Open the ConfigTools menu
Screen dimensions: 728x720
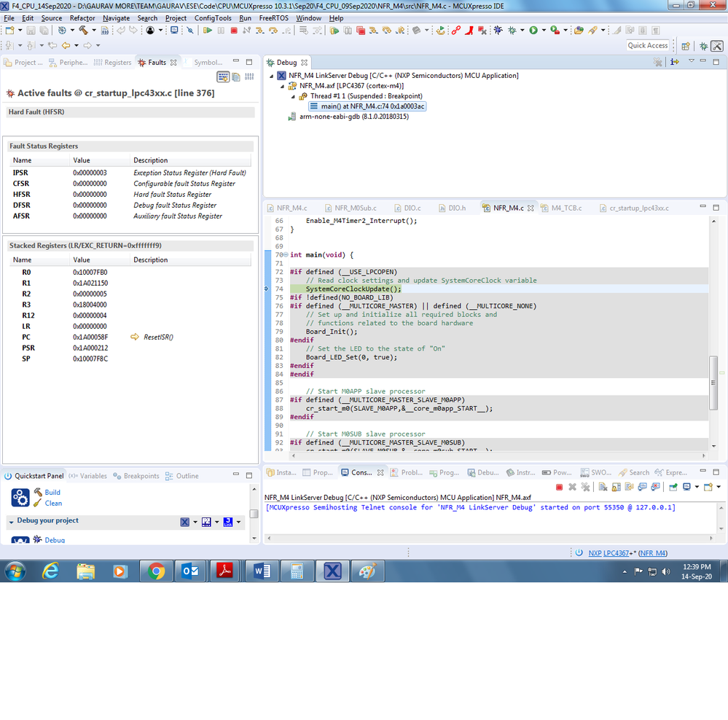click(x=213, y=18)
